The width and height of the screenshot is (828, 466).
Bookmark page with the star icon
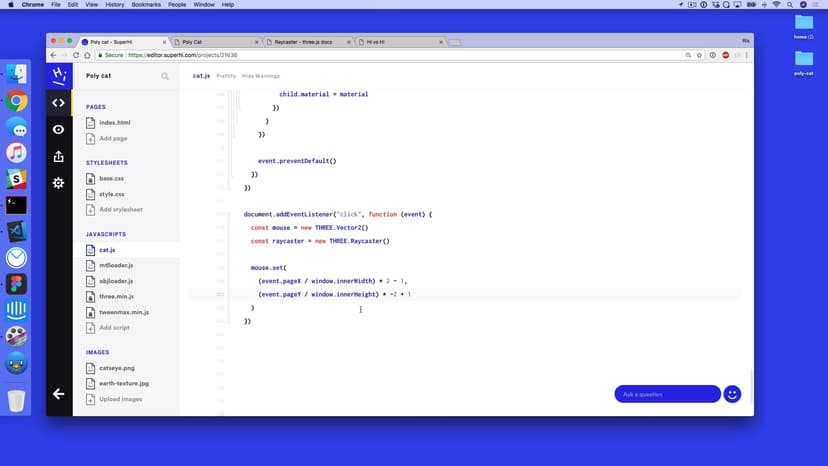click(x=699, y=55)
